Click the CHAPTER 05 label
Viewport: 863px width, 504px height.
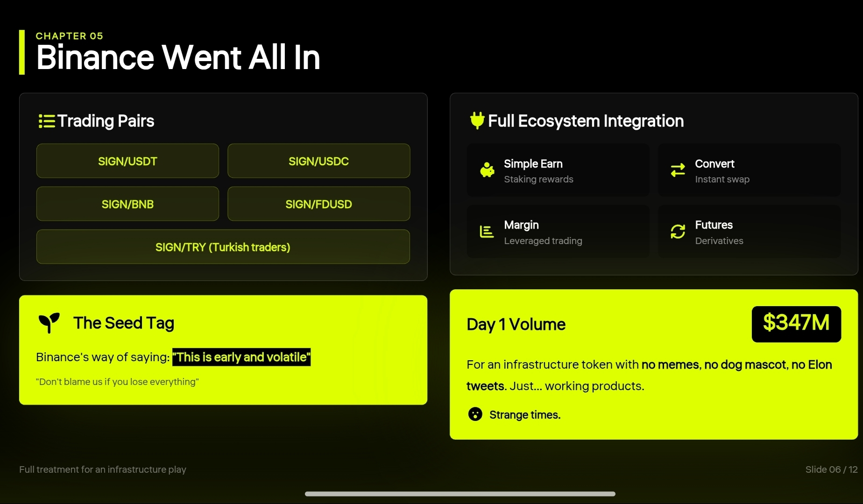(69, 36)
